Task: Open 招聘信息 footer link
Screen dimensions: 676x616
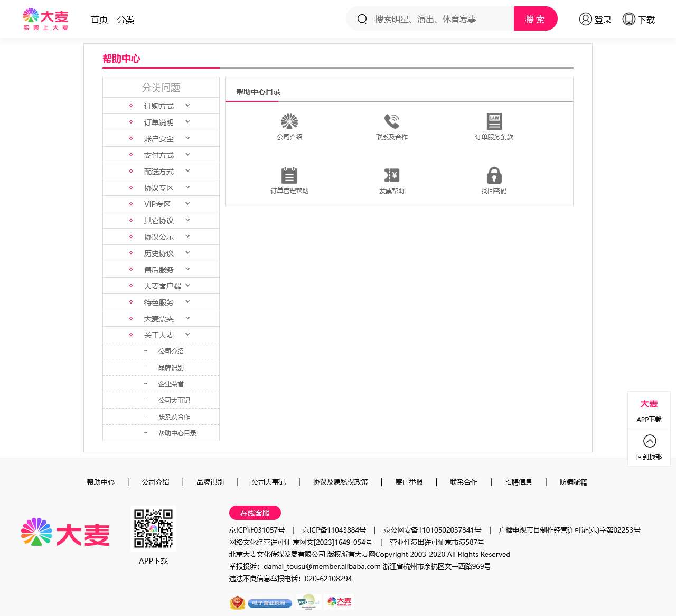Action: [519, 482]
